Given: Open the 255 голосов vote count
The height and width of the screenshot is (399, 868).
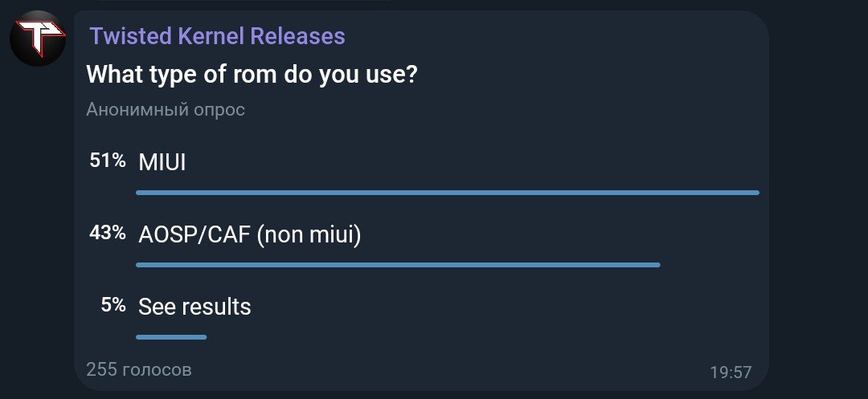Looking at the screenshot, I should [139, 369].
